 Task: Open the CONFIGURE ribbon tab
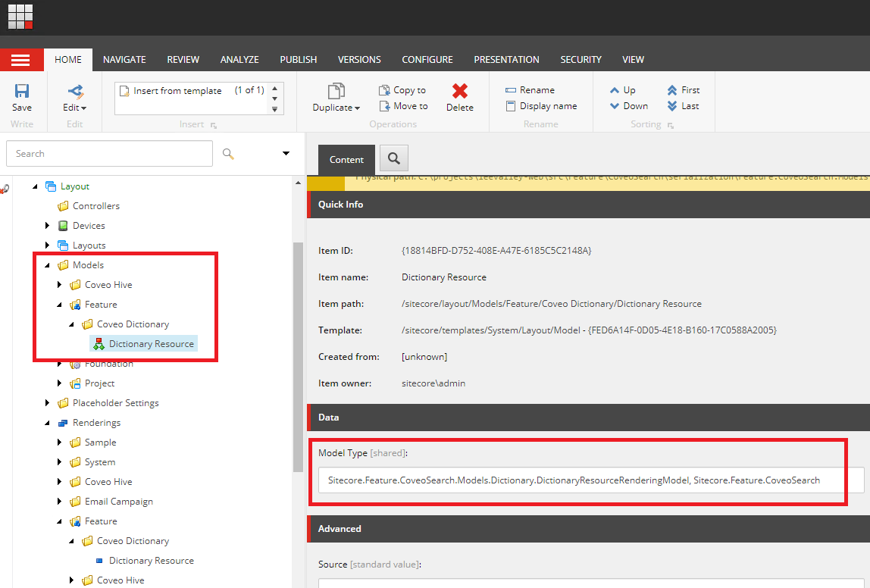pyautogui.click(x=427, y=60)
